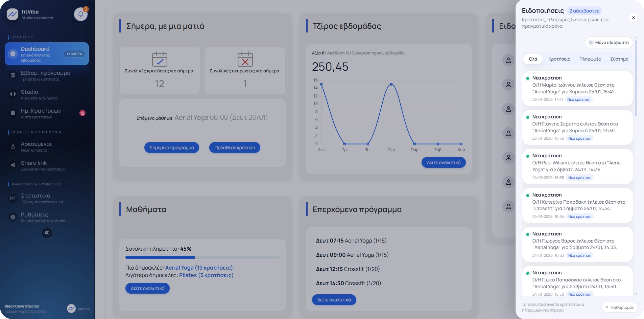
Task: Click Καθαρισμός to clear notifications
Action: tap(620, 307)
